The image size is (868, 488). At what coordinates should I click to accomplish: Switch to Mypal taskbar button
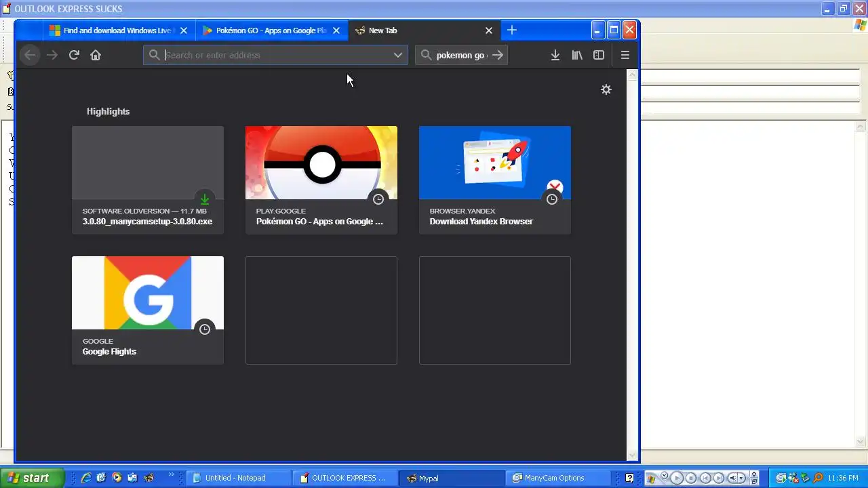pyautogui.click(x=452, y=478)
